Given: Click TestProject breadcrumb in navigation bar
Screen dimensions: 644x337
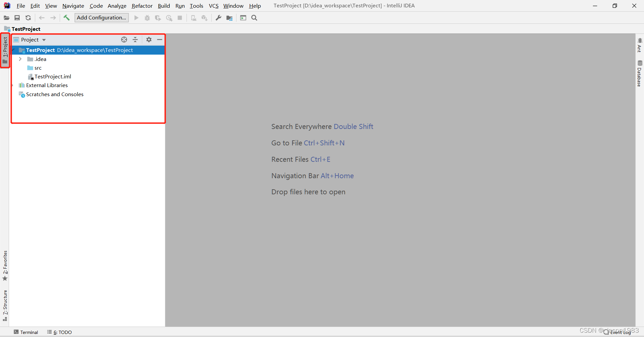Looking at the screenshot, I should click(22, 29).
